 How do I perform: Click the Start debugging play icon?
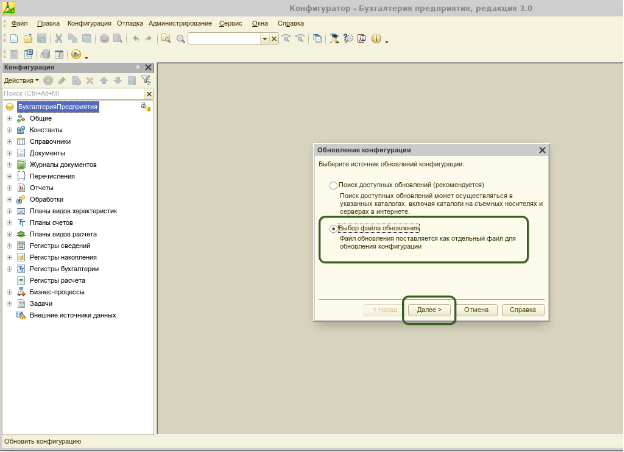(x=76, y=54)
